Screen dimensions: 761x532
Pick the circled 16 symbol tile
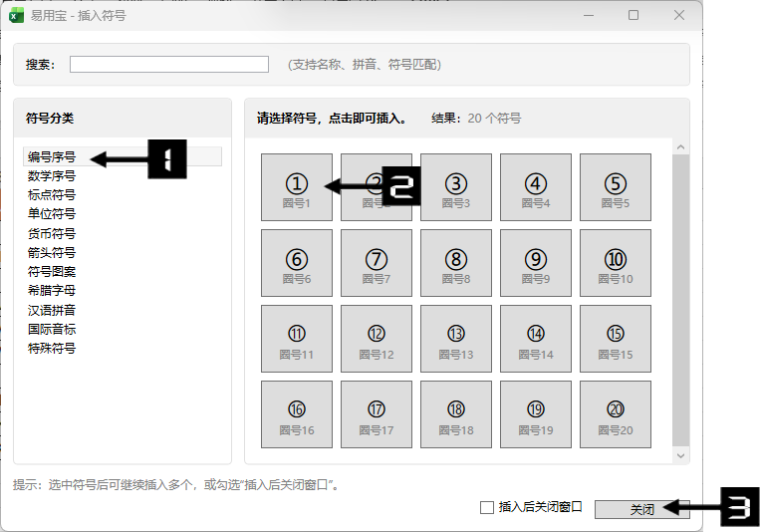[296, 415]
